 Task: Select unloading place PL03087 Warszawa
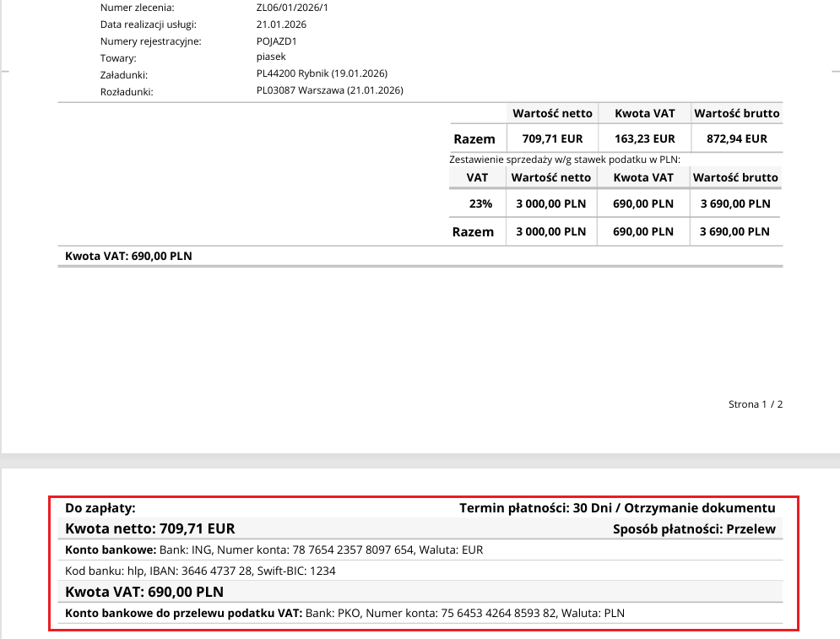pos(300,90)
